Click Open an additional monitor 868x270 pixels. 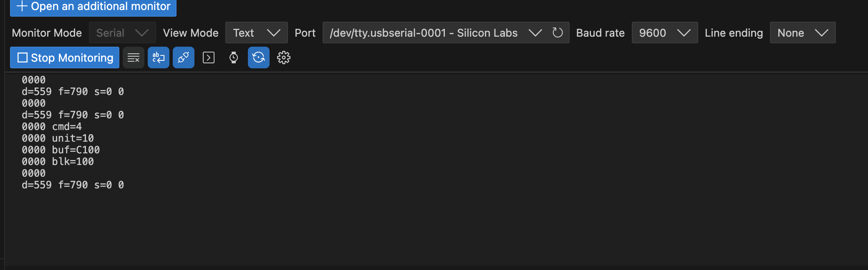coord(93,7)
